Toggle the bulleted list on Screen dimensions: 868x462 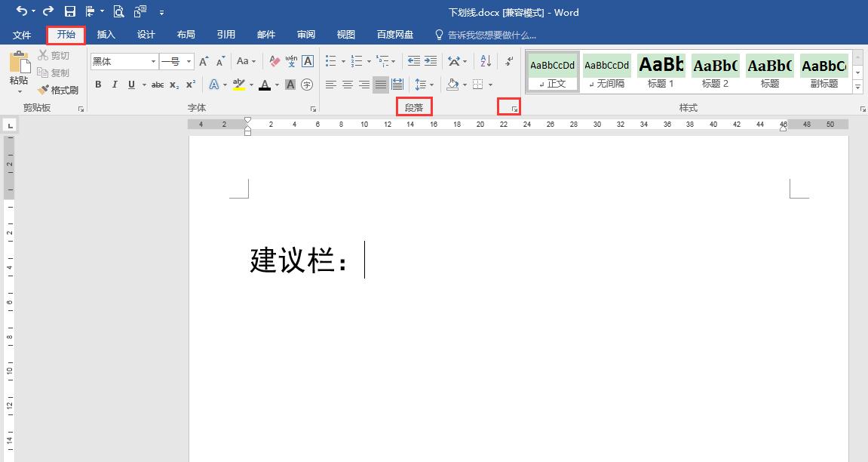[330, 61]
